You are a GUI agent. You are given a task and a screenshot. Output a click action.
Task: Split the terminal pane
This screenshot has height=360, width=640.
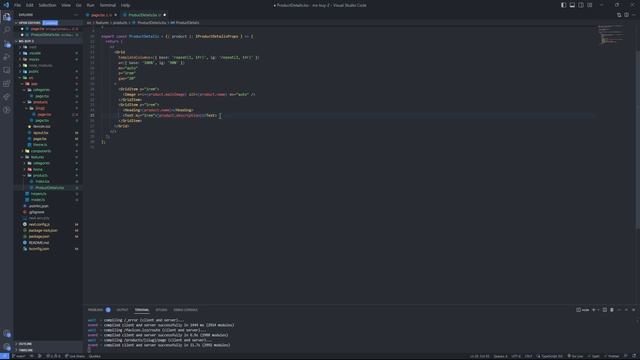pos(605,310)
